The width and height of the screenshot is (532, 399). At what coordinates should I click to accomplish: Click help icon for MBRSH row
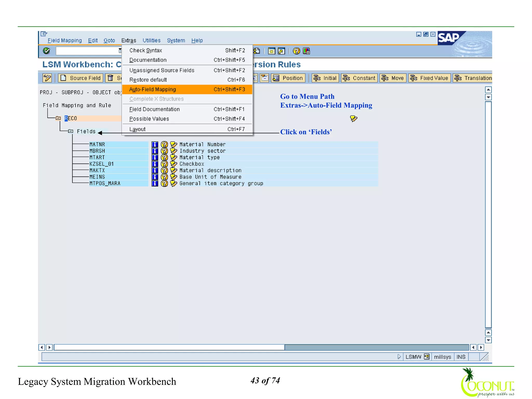tap(164, 151)
